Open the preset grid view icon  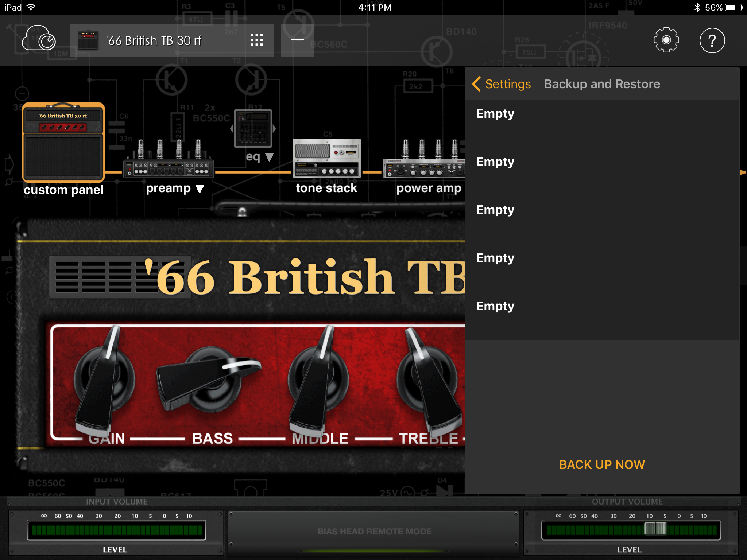point(256,40)
